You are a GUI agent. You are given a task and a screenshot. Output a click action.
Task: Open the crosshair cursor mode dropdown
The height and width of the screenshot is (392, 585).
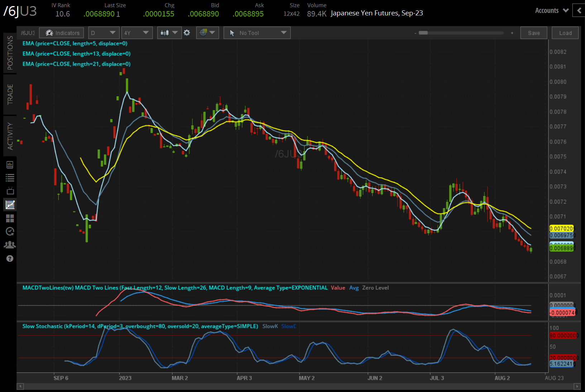click(x=207, y=33)
